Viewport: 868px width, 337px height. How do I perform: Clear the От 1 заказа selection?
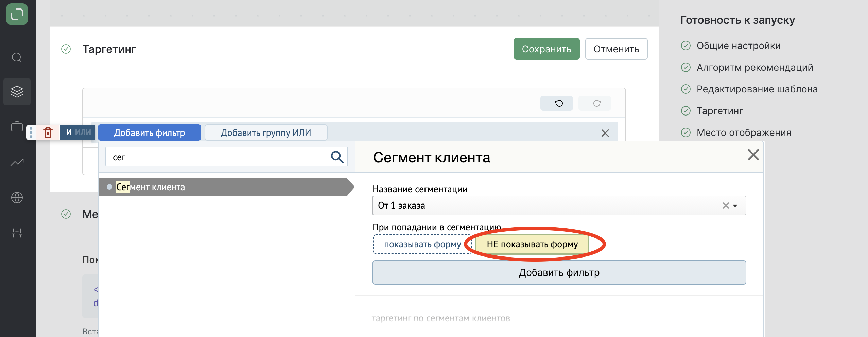click(x=726, y=206)
